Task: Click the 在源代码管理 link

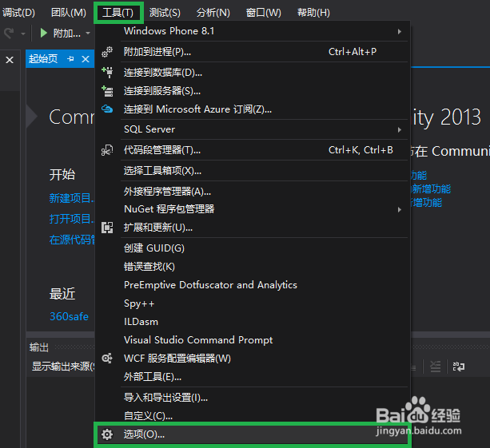Action: (x=72, y=240)
